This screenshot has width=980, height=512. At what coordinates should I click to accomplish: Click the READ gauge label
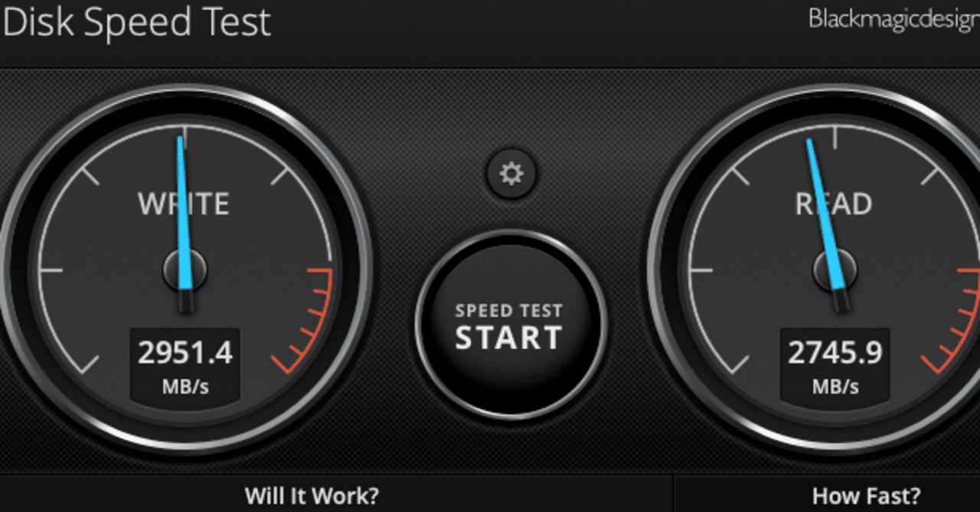[x=834, y=204]
